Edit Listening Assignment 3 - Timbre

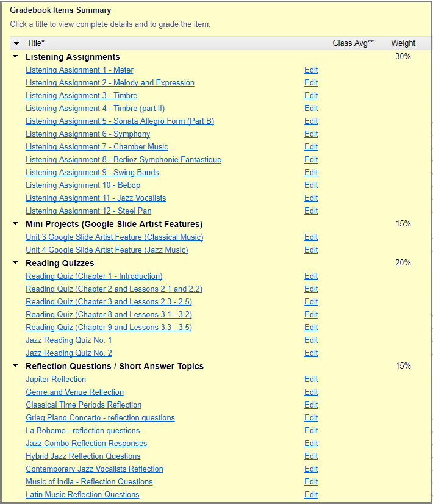tap(311, 95)
